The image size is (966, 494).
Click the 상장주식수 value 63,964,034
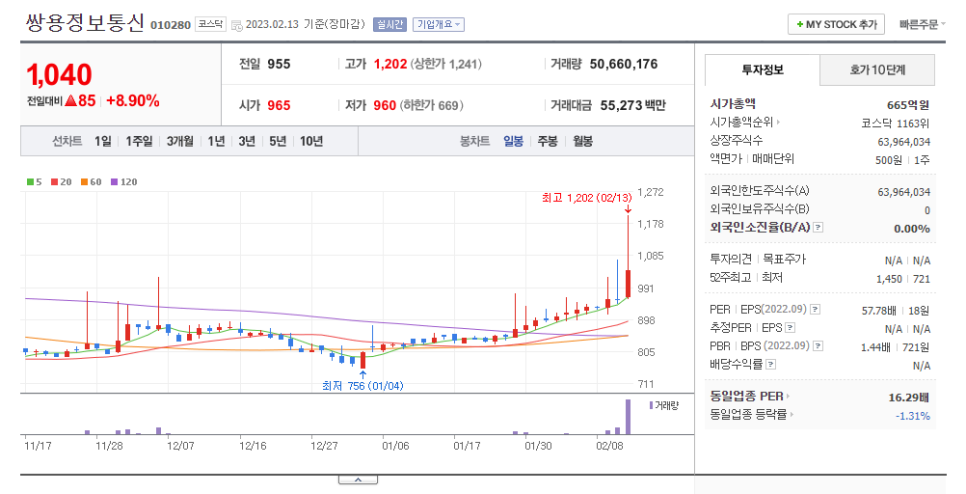coord(904,142)
